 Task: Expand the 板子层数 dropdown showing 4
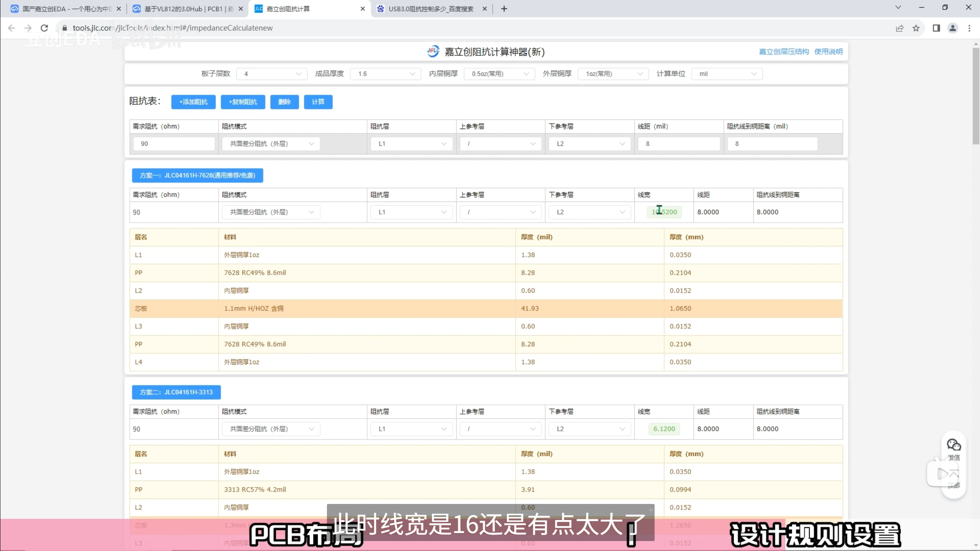click(272, 74)
